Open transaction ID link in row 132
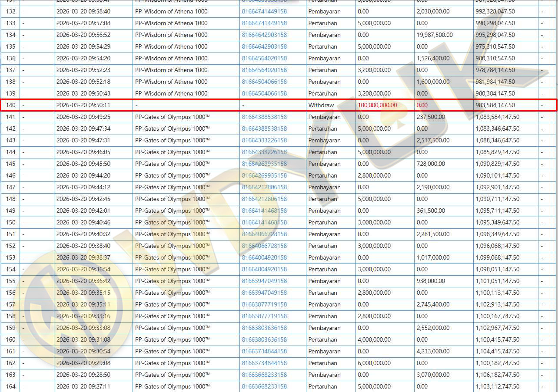This screenshot has width=558, height=392. (264, 11)
